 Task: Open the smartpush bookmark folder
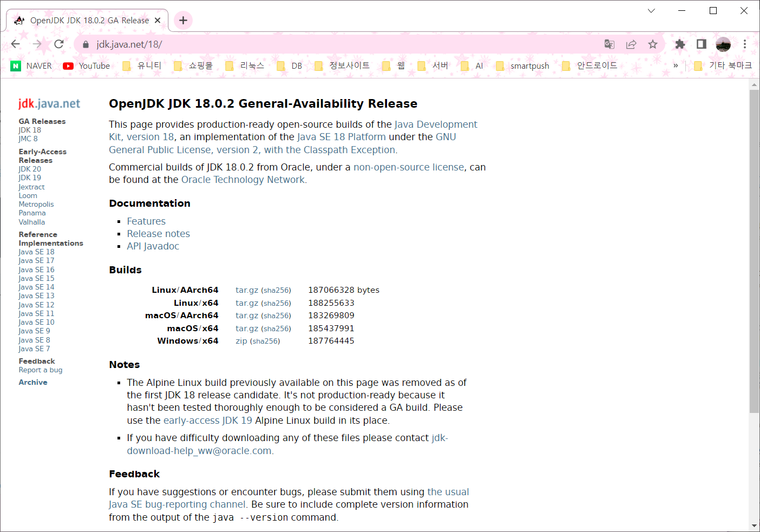coord(522,65)
